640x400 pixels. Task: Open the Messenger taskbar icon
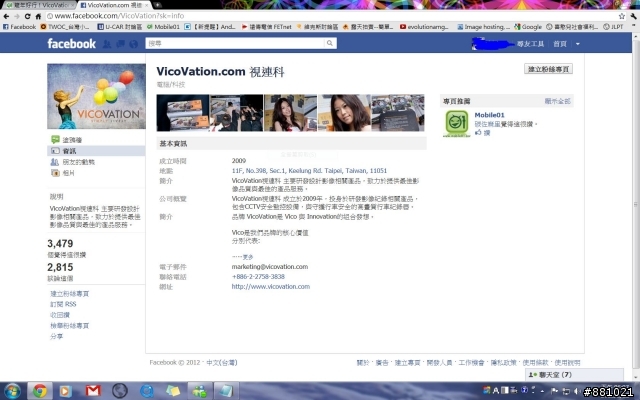[x=200, y=391]
